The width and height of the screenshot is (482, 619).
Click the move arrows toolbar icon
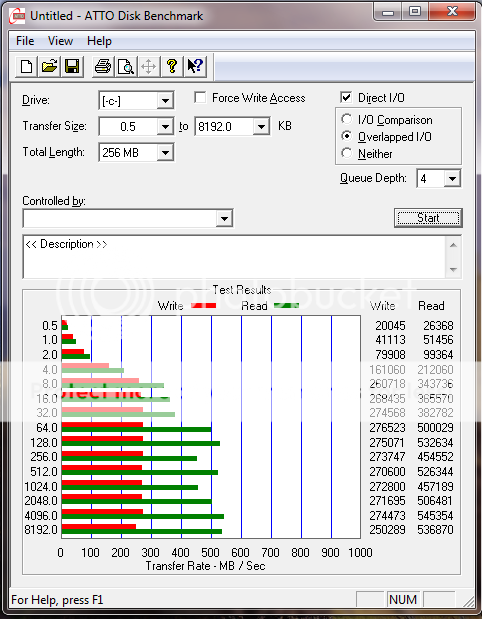pos(148,66)
